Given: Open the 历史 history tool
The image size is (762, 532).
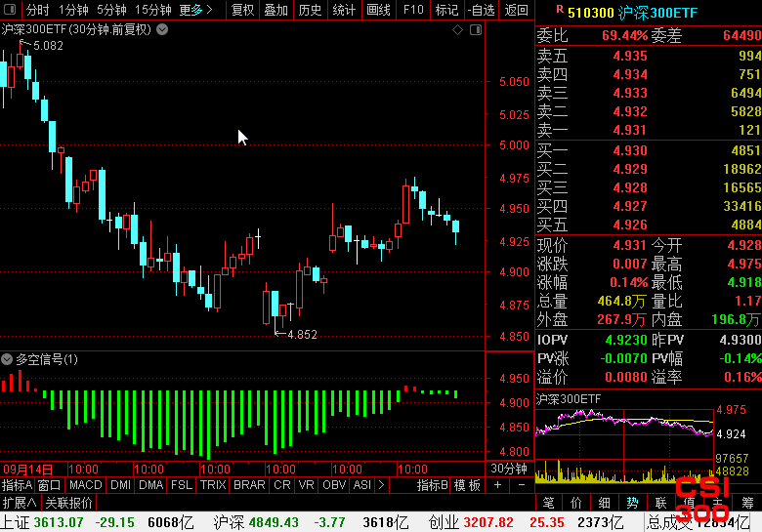Looking at the screenshot, I should point(310,10).
